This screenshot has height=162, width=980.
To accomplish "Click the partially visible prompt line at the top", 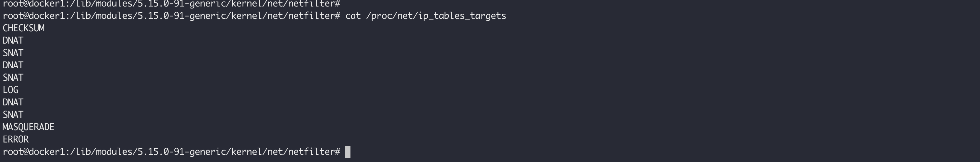I will (x=171, y=4).
